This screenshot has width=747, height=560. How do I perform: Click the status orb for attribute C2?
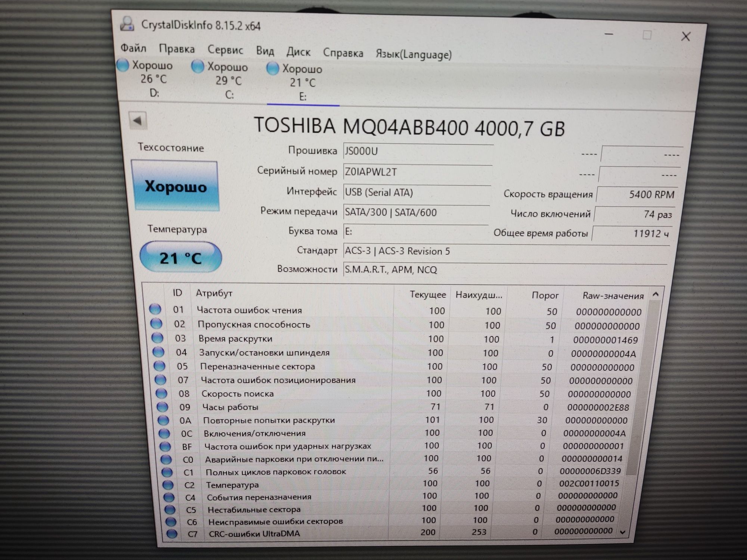tap(168, 485)
